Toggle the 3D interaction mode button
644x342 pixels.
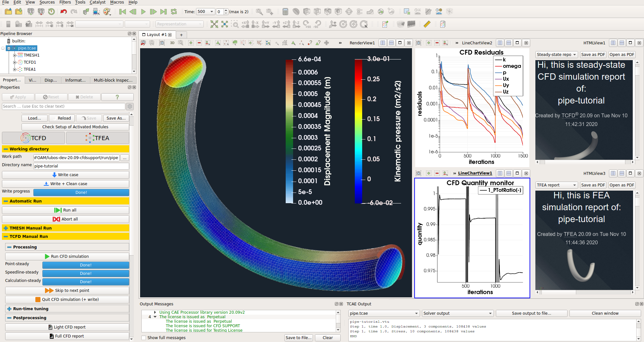point(172,43)
